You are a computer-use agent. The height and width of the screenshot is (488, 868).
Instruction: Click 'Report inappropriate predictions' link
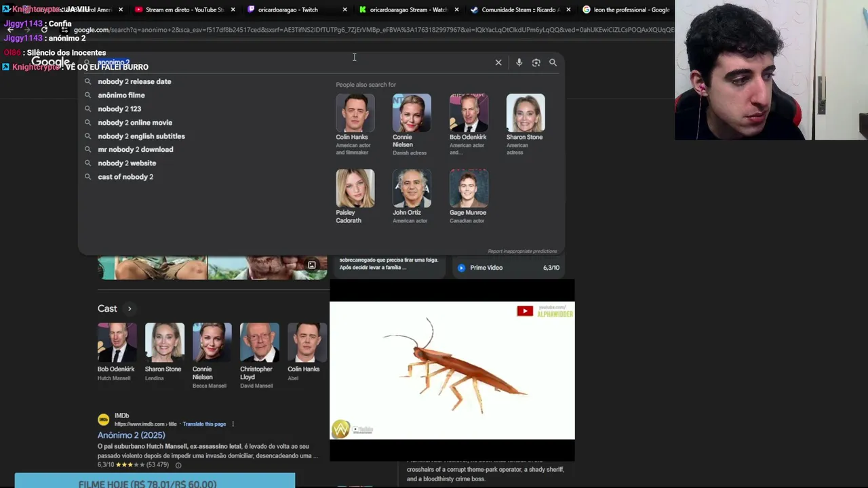[x=522, y=251]
